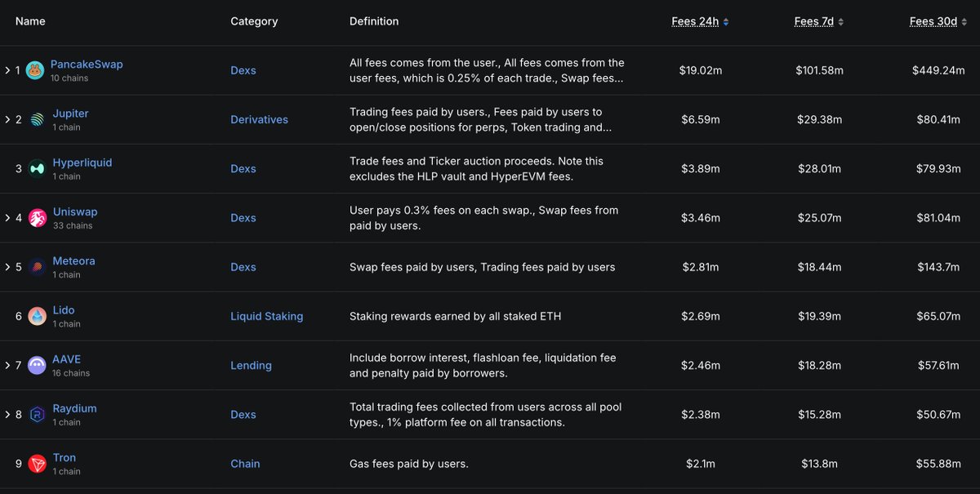Open the Tron protocol link
This screenshot has width=980, height=494.
click(x=65, y=457)
